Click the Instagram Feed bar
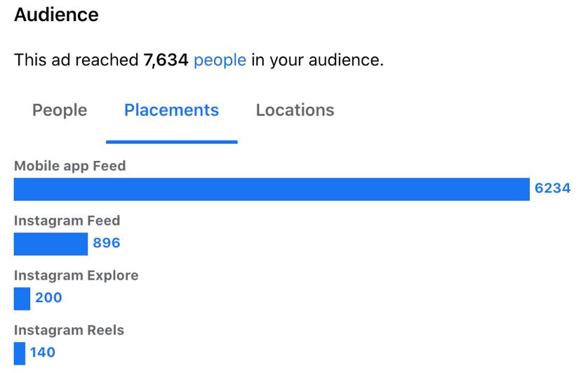588x373 pixels. [51, 244]
